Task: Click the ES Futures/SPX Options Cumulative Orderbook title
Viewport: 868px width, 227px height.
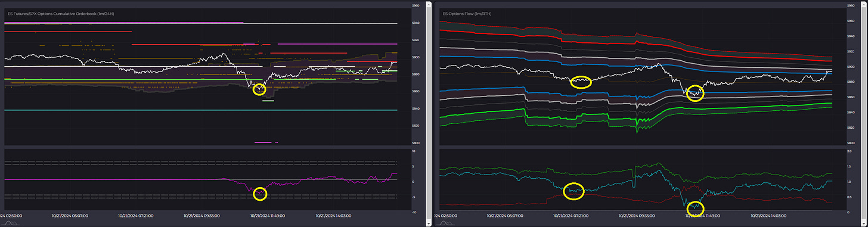Action: [x=62, y=13]
